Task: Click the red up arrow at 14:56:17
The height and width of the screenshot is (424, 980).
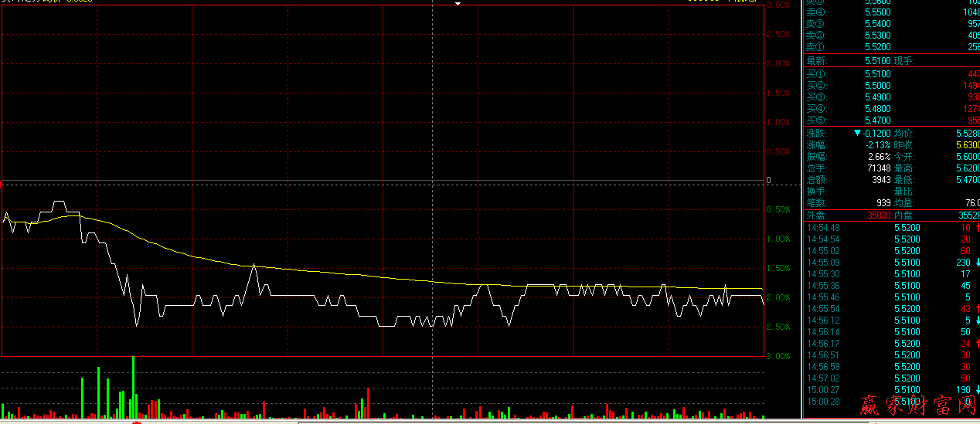Action: coord(977,344)
